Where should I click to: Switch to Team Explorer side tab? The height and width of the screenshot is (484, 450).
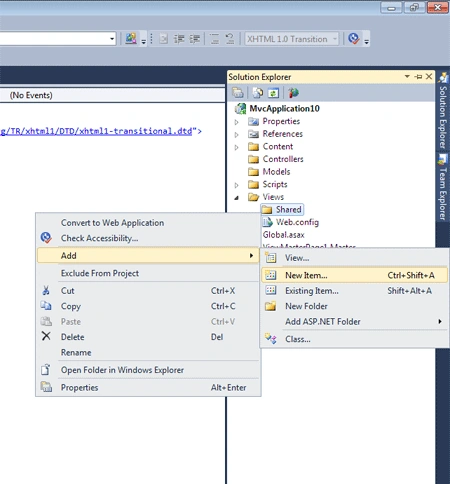pyautogui.click(x=443, y=187)
